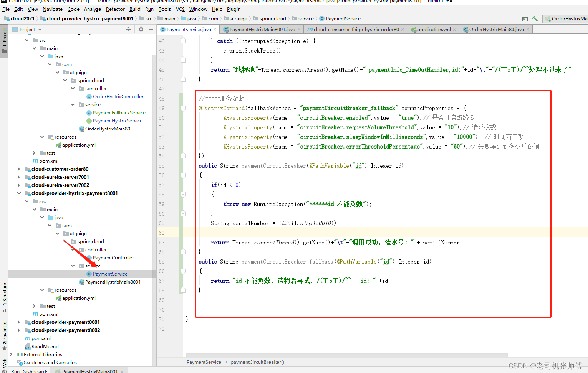Select PaymentController class in tree

pyautogui.click(x=113, y=258)
